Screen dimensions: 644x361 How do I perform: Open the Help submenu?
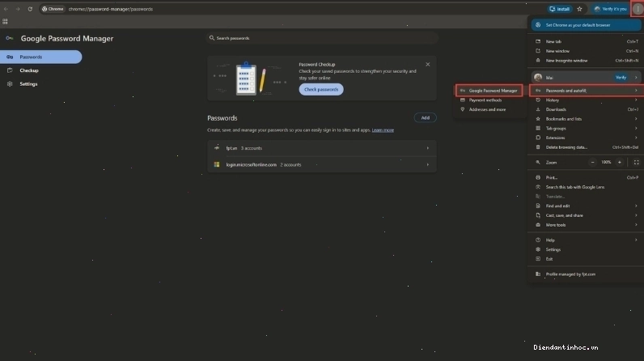click(x=586, y=240)
